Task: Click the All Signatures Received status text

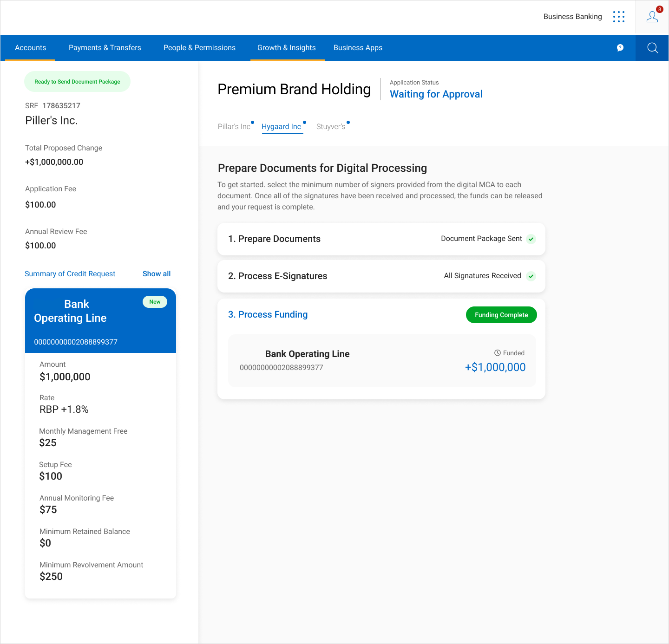Action: click(x=483, y=276)
